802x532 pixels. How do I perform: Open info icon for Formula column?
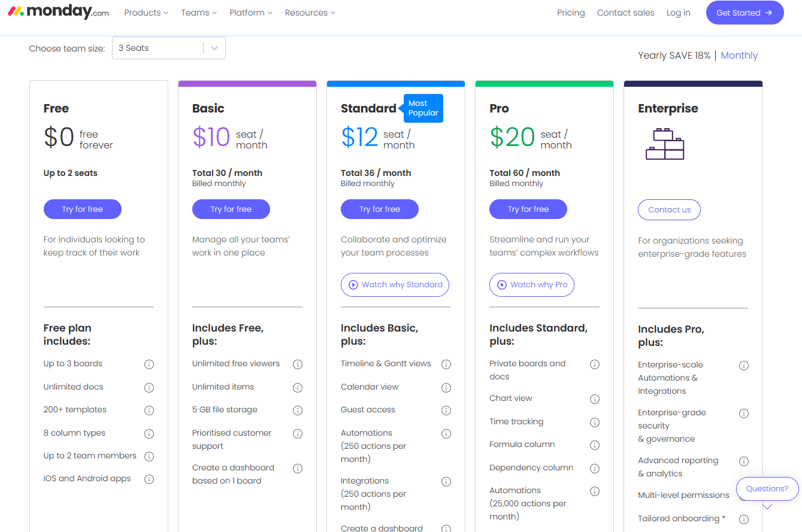(x=595, y=445)
